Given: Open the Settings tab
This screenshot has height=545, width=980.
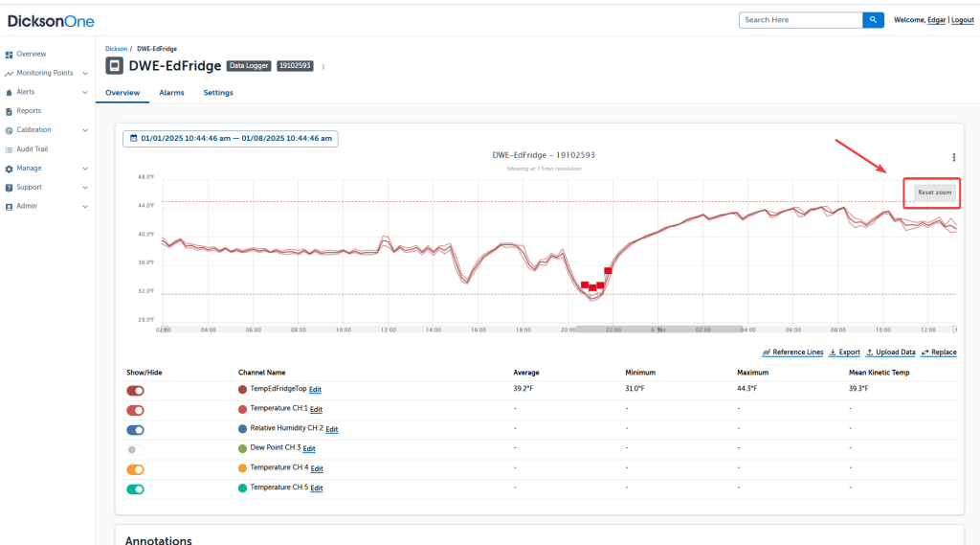Looking at the screenshot, I should [218, 93].
